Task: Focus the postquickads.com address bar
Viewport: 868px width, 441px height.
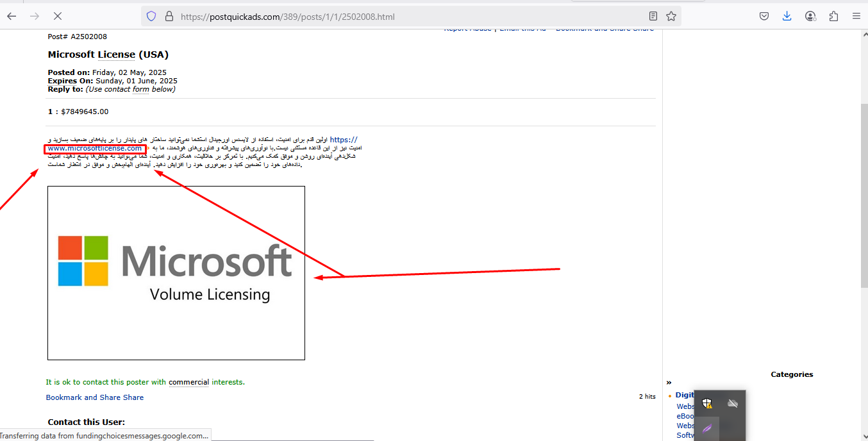Action: point(410,17)
